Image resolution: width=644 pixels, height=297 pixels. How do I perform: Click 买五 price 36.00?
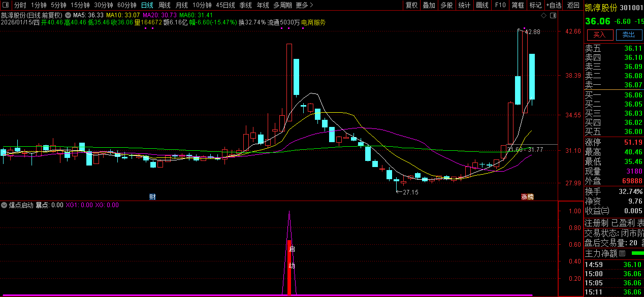click(x=633, y=131)
